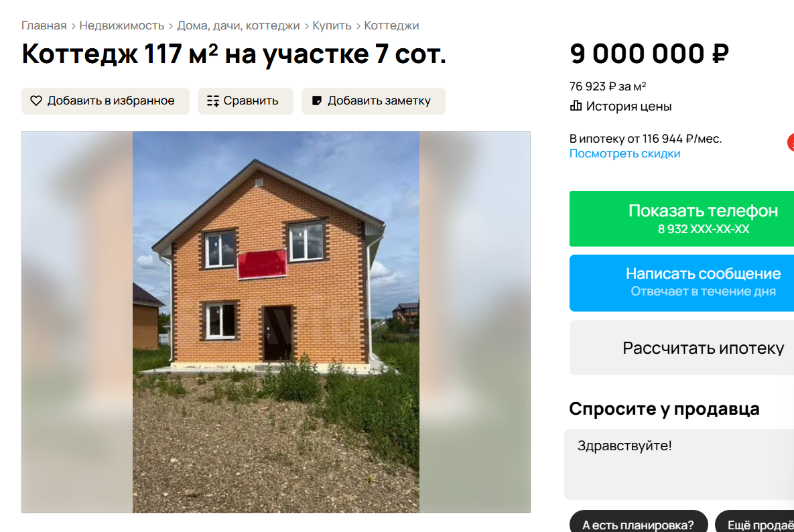Open Рассчитать ипотеку calculator
794x532 pixels.
click(x=681, y=348)
